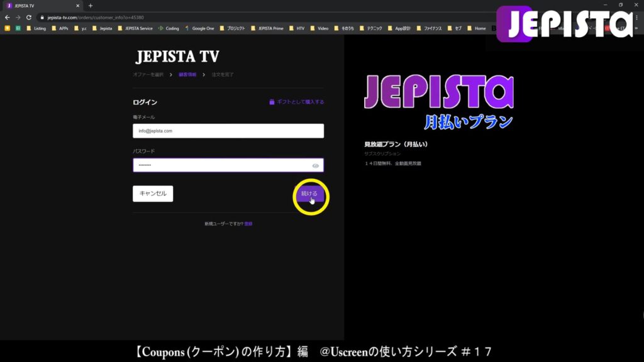Image resolution: width=644 pixels, height=362 pixels.
Task: Open the yellow bookmark icon at the start of the bookmarks bar
Action: [8, 28]
